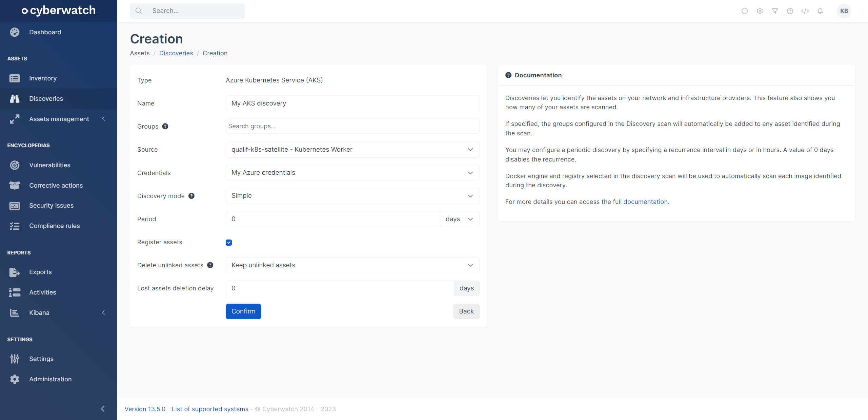The height and width of the screenshot is (420, 868).
Task: Go to Inventory in the sidebar
Action: tap(59, 78)
